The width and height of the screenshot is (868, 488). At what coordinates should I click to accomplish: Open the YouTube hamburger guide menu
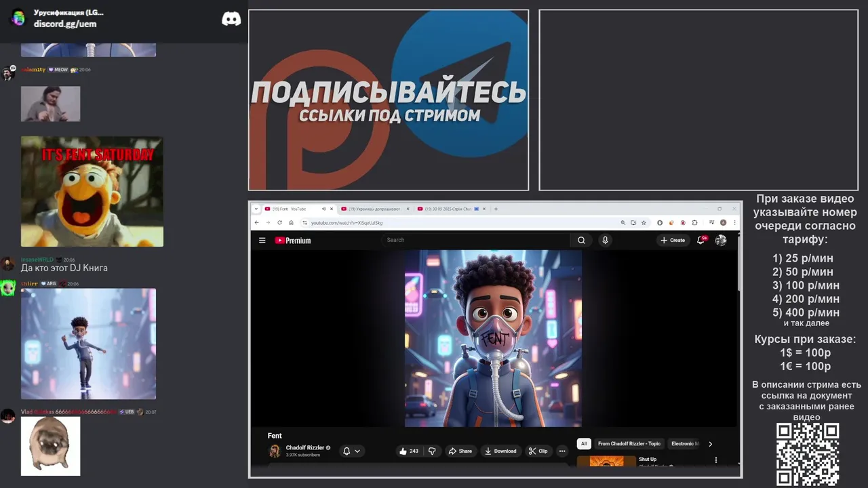tap(262, 240)
